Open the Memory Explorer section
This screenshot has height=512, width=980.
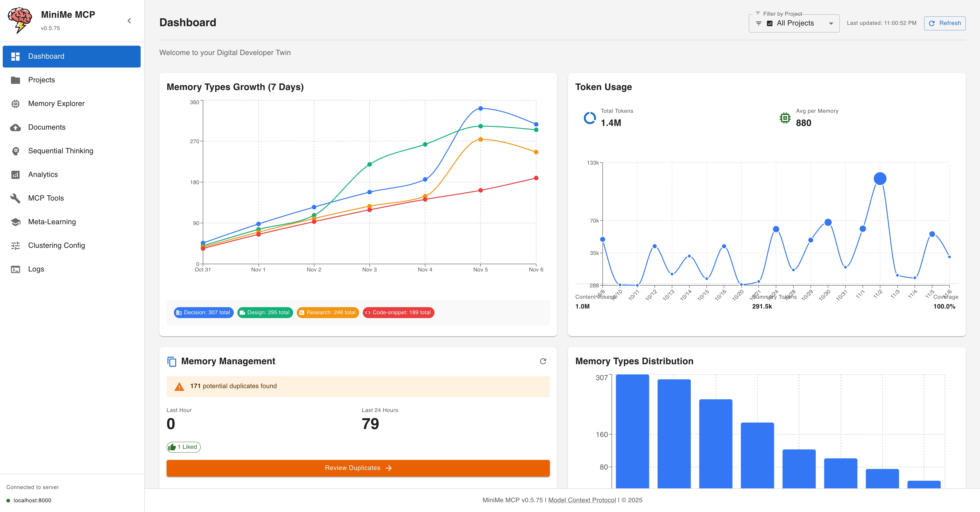[x=56, y=103]
